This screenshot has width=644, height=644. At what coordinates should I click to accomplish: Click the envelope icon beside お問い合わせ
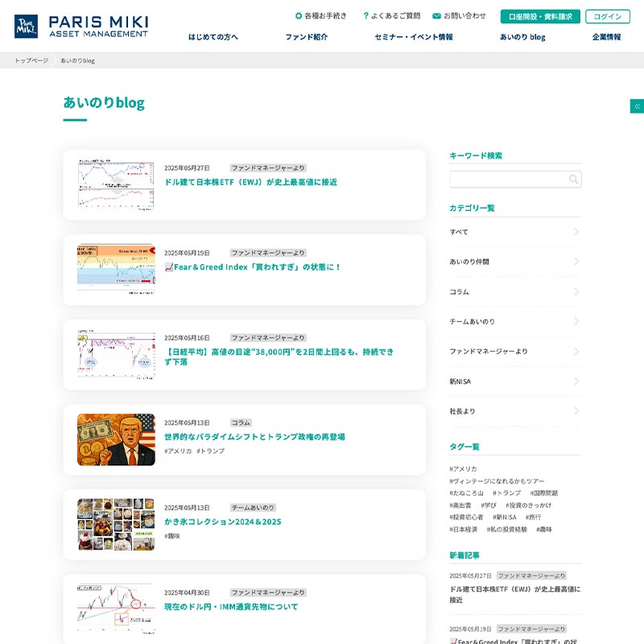click(436, 16)
